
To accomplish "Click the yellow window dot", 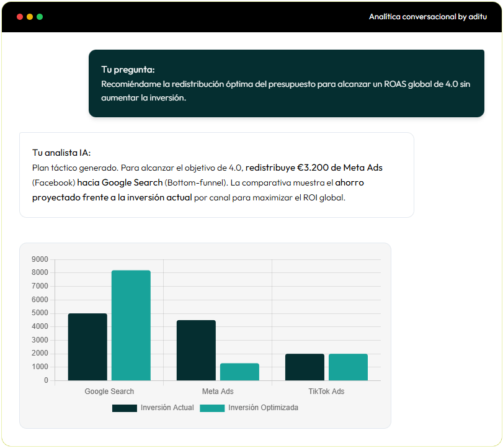I will click(30, 17).
